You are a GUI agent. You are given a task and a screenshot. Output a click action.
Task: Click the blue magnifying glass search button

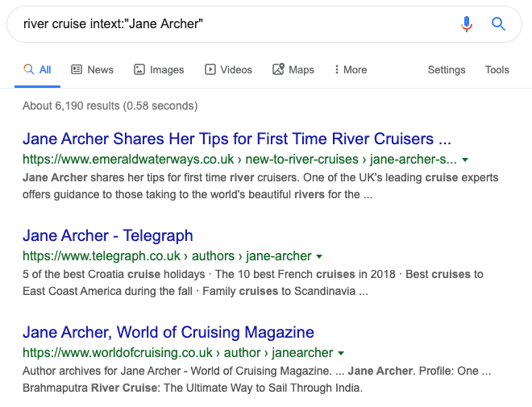(498, 24)
